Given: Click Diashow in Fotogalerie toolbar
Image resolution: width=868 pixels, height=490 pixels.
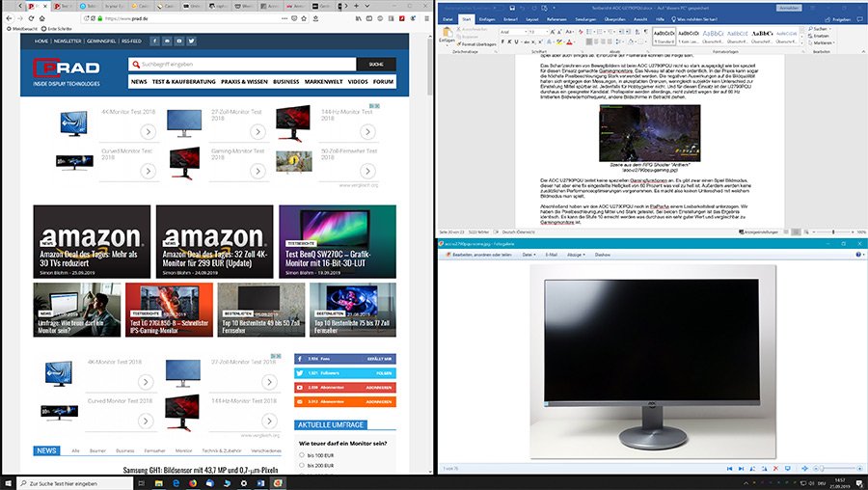Looking at the screenshot, I should point(602,255).
